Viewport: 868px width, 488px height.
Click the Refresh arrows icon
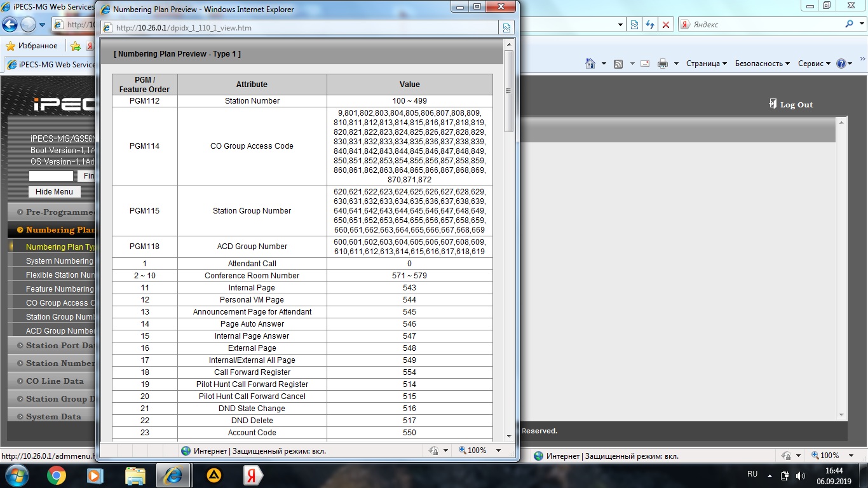click(649, 25)
